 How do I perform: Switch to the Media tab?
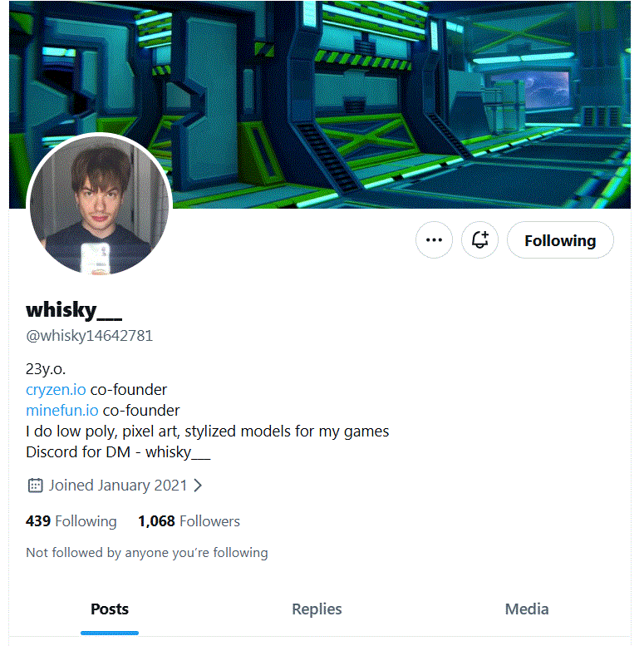pos(527,609)
